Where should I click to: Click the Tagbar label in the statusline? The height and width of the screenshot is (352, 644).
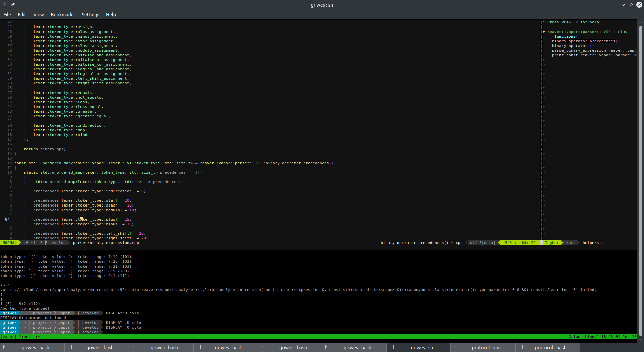click(552, 243)
